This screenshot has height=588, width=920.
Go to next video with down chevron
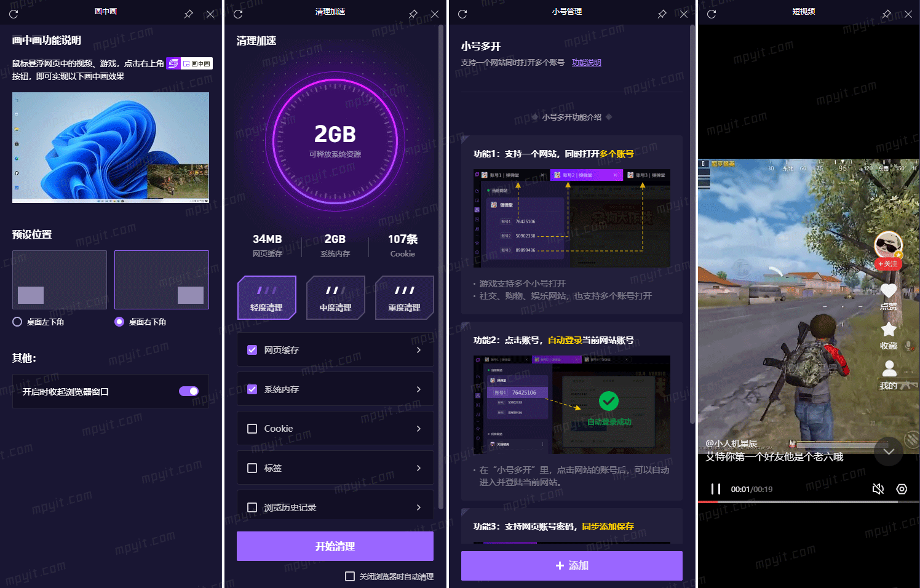click(x=889, y=451)
